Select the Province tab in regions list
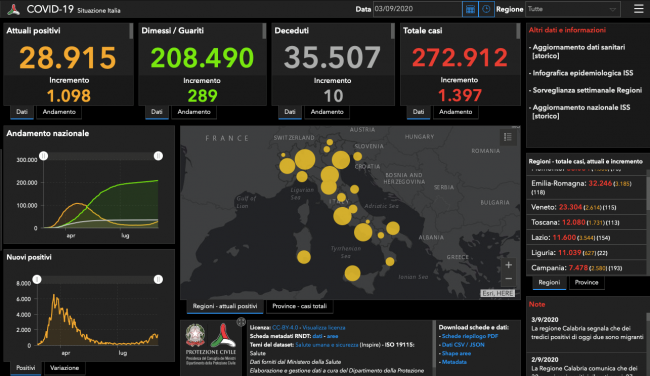The image size is (650, 376). (x=586, y=283)
